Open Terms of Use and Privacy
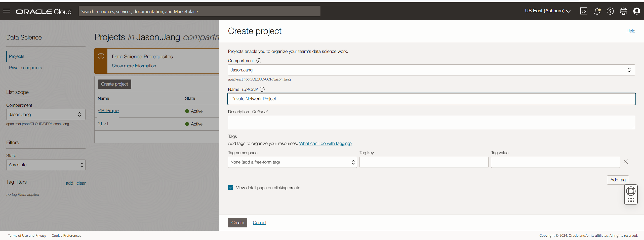The width and height of the screenshot is (644, 240). tap(27, 235)
